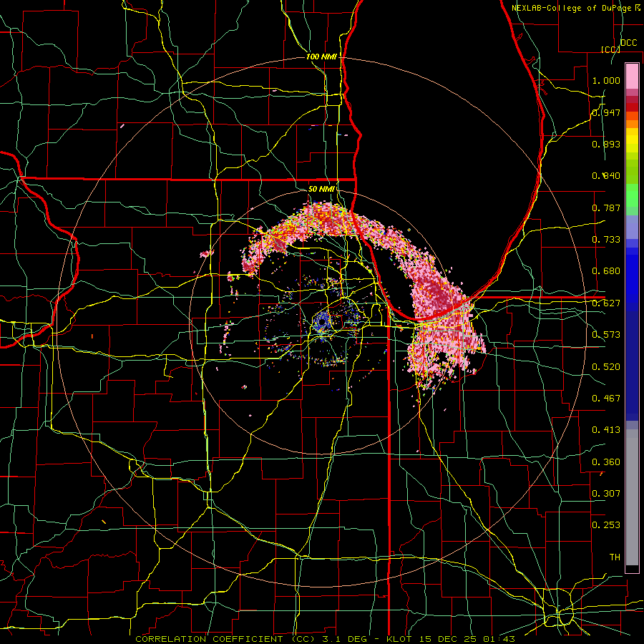Pick the pink segment at the top of the color bar

tap(632, 77)
